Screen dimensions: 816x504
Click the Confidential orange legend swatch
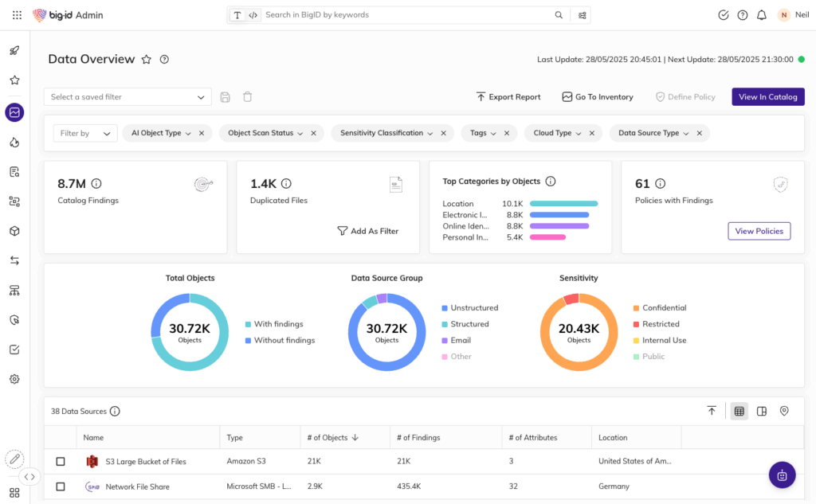coord(636,308)
